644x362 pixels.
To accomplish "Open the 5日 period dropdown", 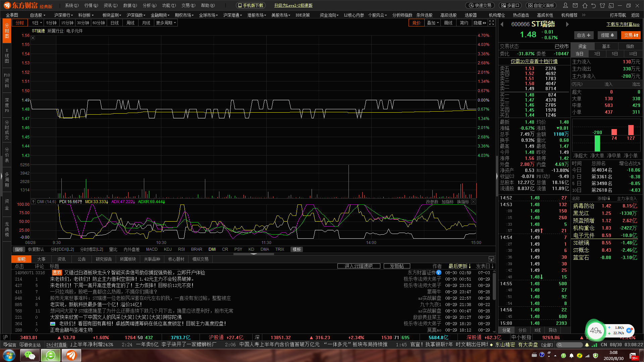I will tap(37, 23).
